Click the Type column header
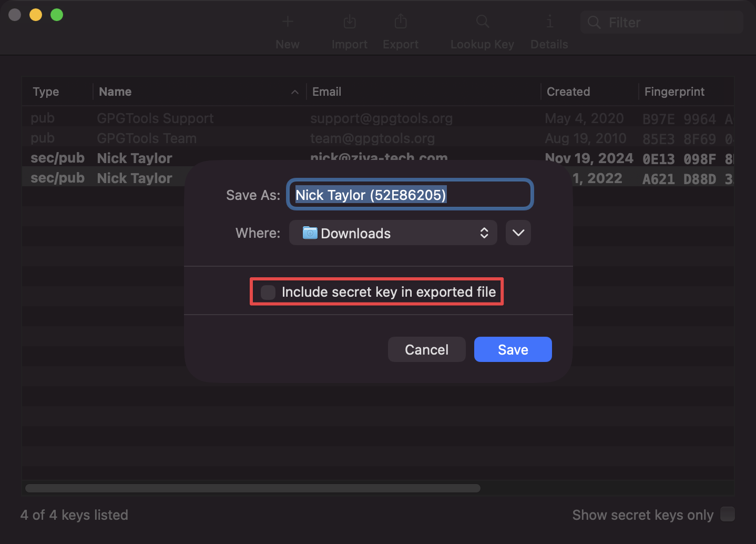The image size is (756, 544). pyautogui.click(x=46, y=92)
